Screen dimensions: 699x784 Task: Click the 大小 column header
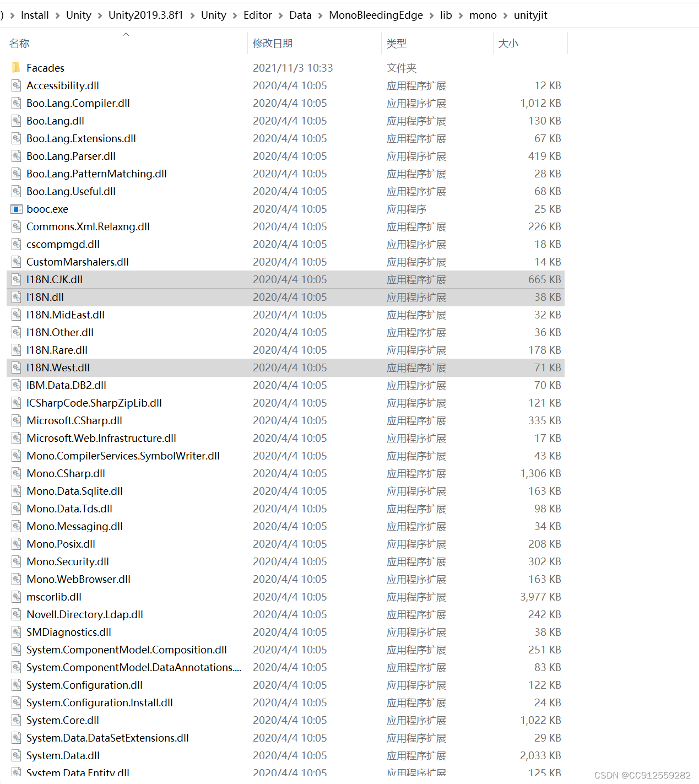[508, 43]
